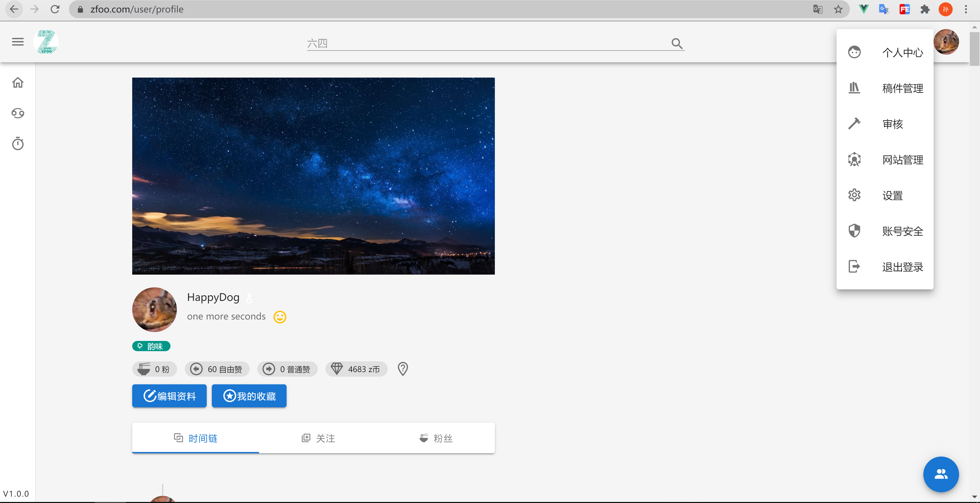The width and height of the screenshot is (980, 503).
Task: Open the 粉丝 tab
Action: (436, 438)
